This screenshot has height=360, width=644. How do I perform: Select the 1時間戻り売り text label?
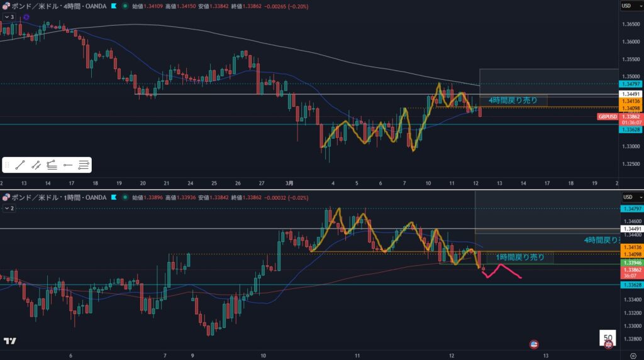[x=520, y=257]
